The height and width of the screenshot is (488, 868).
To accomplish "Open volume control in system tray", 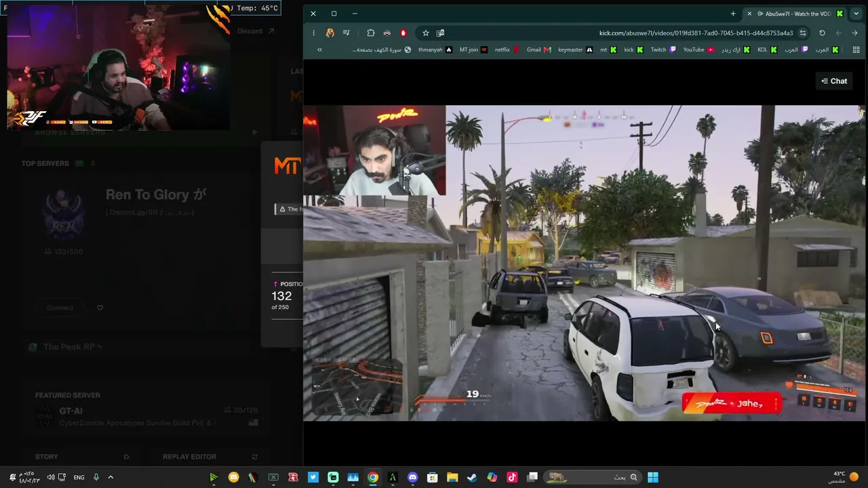I will point(50,477).
